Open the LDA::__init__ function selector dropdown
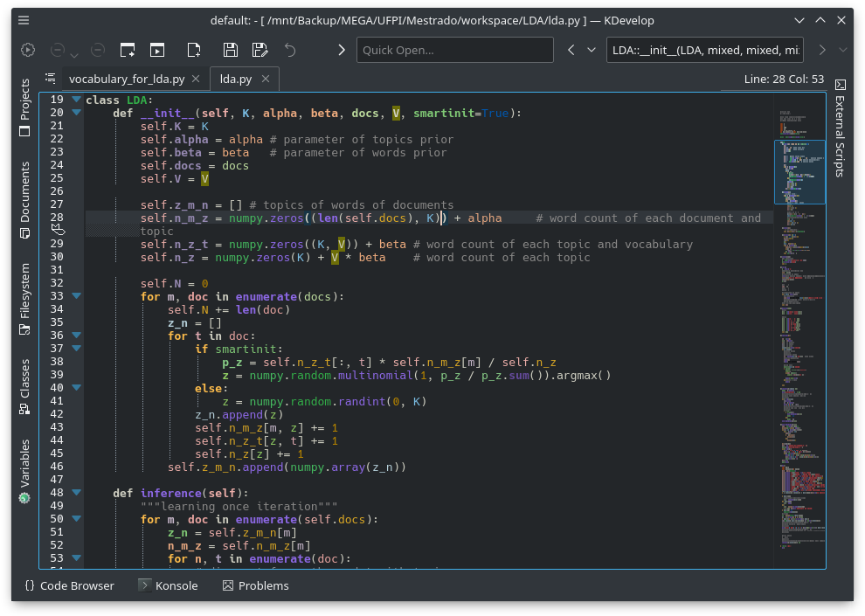 pyautogui.click(x=705, y=50)
